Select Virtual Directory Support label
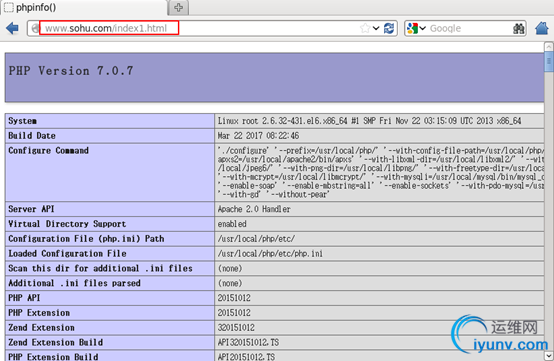This screenshot has width=554, height=361. click(67, 224)
